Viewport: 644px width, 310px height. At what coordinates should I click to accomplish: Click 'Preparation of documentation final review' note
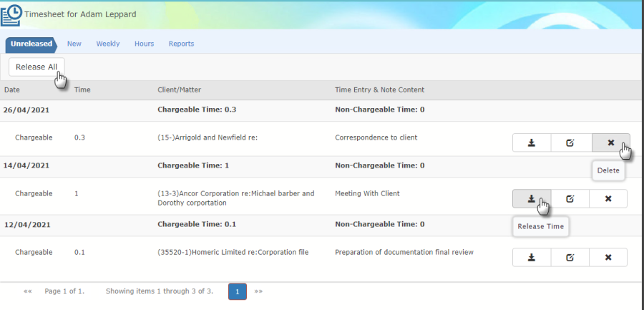(404, 252)
